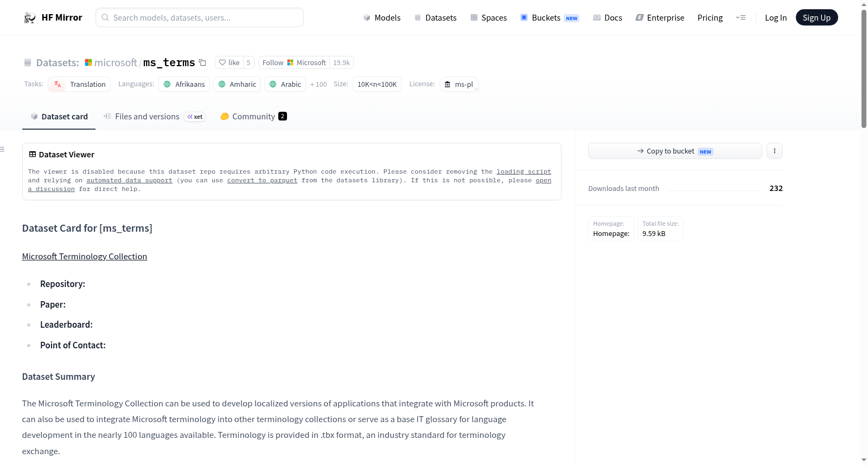Open the Docs menu item
Image resolution: width=868 pixels, height=465 pixels.
click(x=607, y=18)
